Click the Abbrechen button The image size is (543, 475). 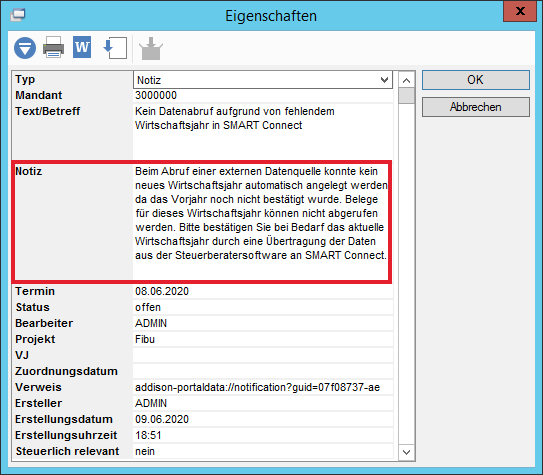pyautogui.click(x=475, y=107)
